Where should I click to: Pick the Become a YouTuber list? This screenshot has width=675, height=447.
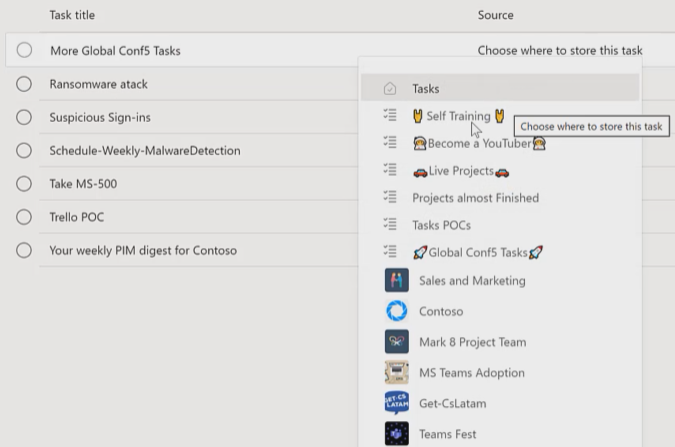point(500,143)
